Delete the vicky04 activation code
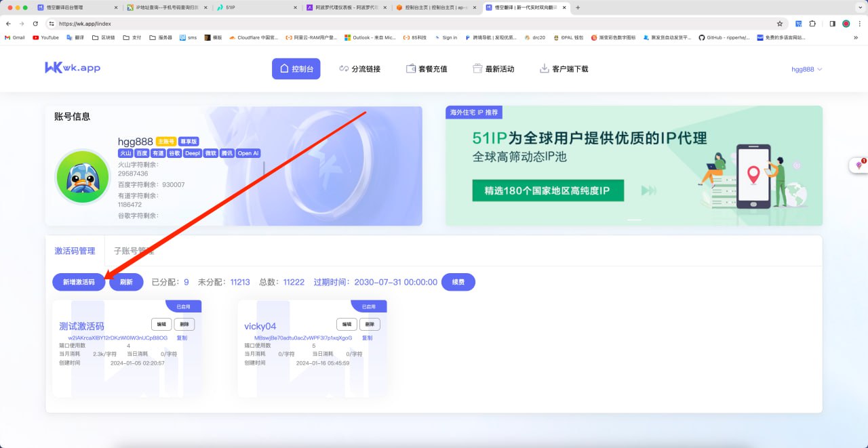Viewport: 868px width, 448px height. pyautogui.click(x=370, y=324)
